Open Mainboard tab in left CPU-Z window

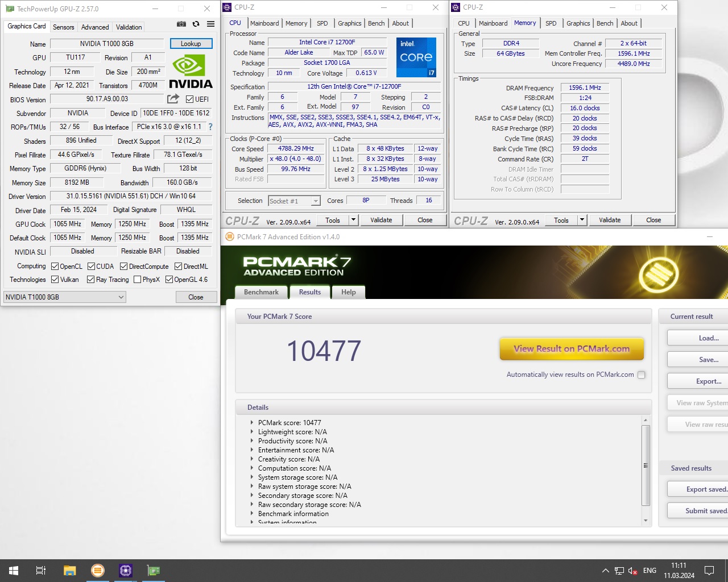(x=264, y=23)
